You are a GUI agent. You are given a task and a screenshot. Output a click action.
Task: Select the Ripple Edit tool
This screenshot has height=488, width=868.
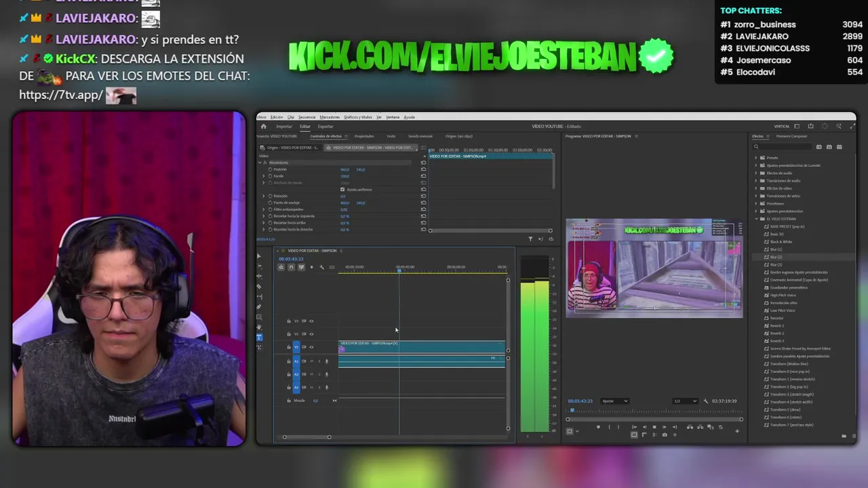click(x=259, y=277)
